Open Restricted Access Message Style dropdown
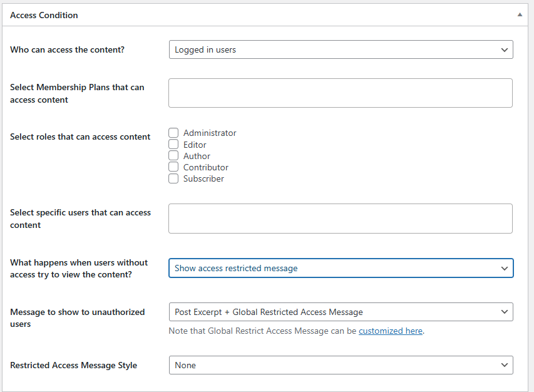Image resolution: width=534 pixels, height=392 pixels. [x=341, y=365]
